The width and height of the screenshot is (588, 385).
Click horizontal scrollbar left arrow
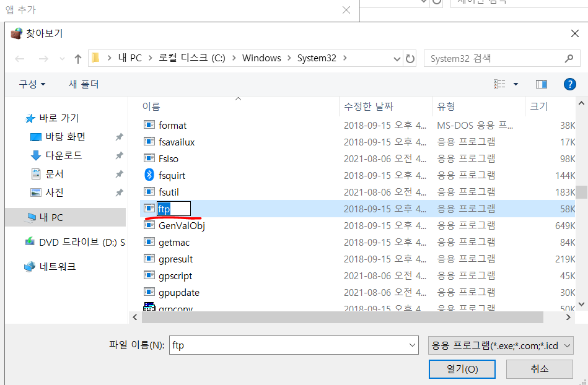(x=135, y=317)
